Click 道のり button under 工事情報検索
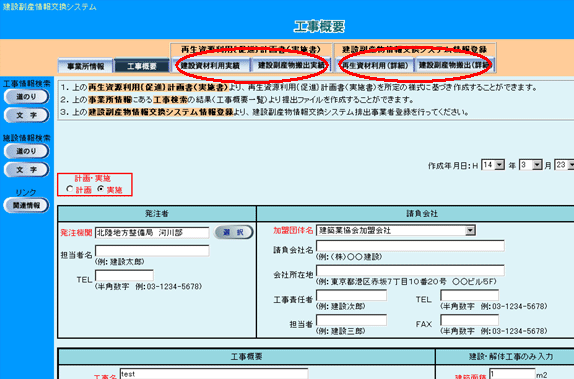The height and width of the screenshot is (379, 574). click(26, 97)
